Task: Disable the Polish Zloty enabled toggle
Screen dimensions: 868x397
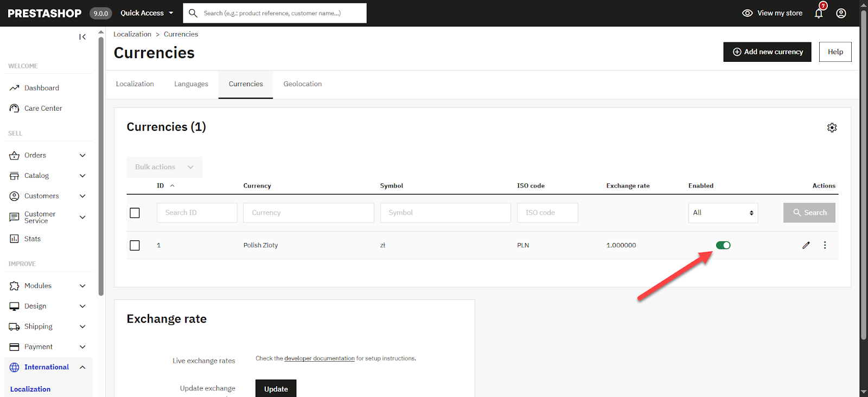Action: 723,245
